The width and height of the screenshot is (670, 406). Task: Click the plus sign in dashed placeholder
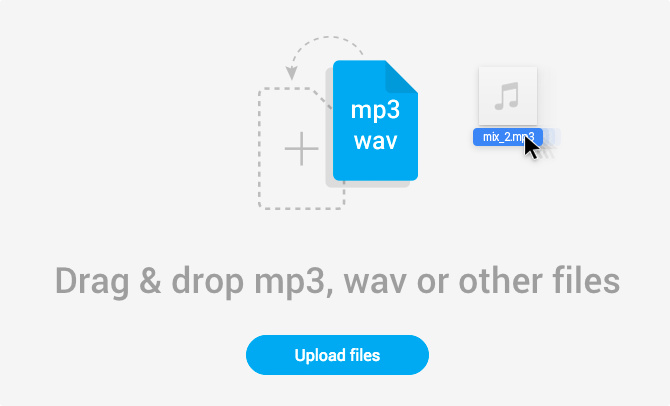[302, 149]
